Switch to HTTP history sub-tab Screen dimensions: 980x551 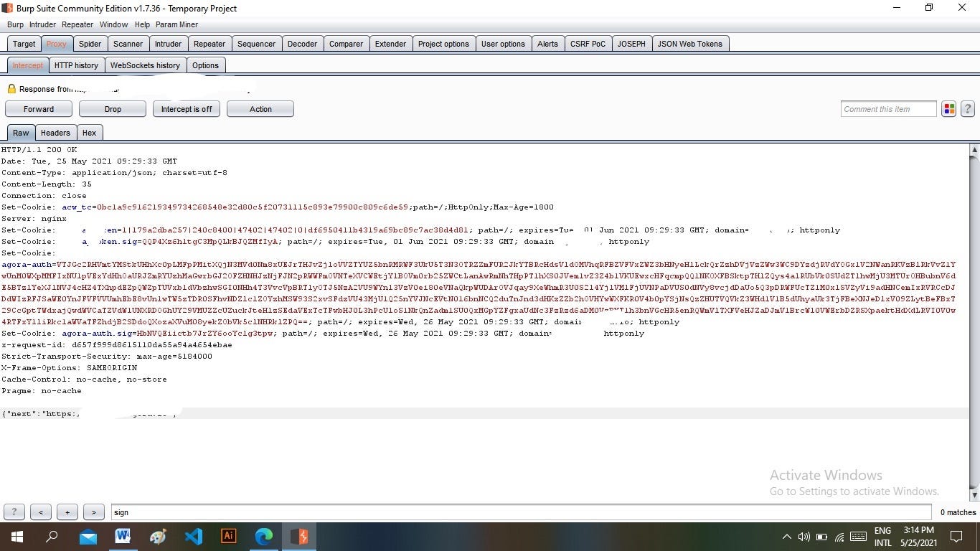pos(76,65)
